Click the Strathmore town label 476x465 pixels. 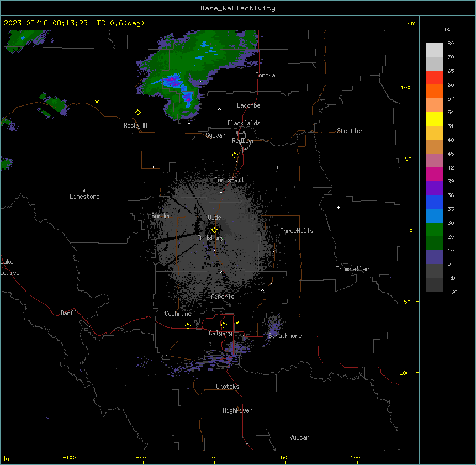pyautogui.click(x=285, y=336)
